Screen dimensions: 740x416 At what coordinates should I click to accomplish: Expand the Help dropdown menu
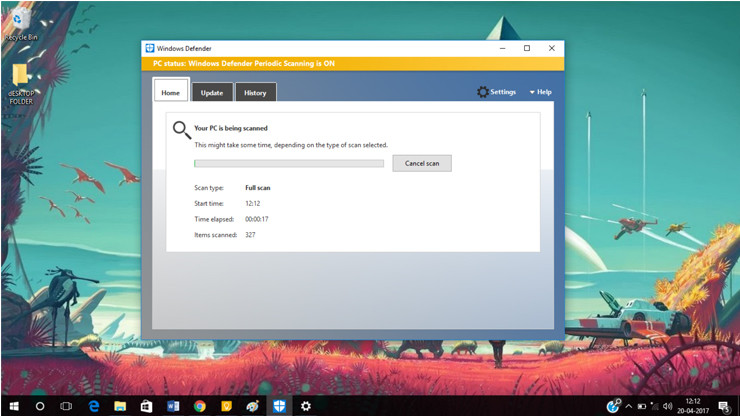click(540, 92)
